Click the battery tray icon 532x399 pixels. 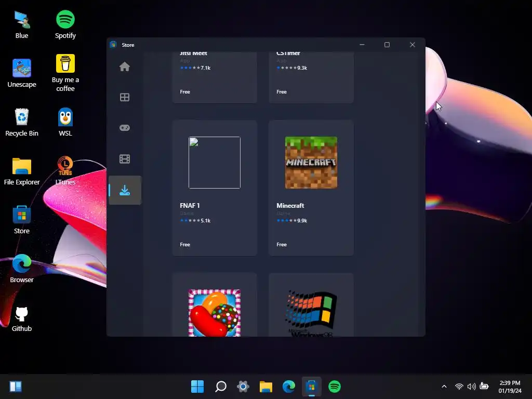[x=484, y=386]
